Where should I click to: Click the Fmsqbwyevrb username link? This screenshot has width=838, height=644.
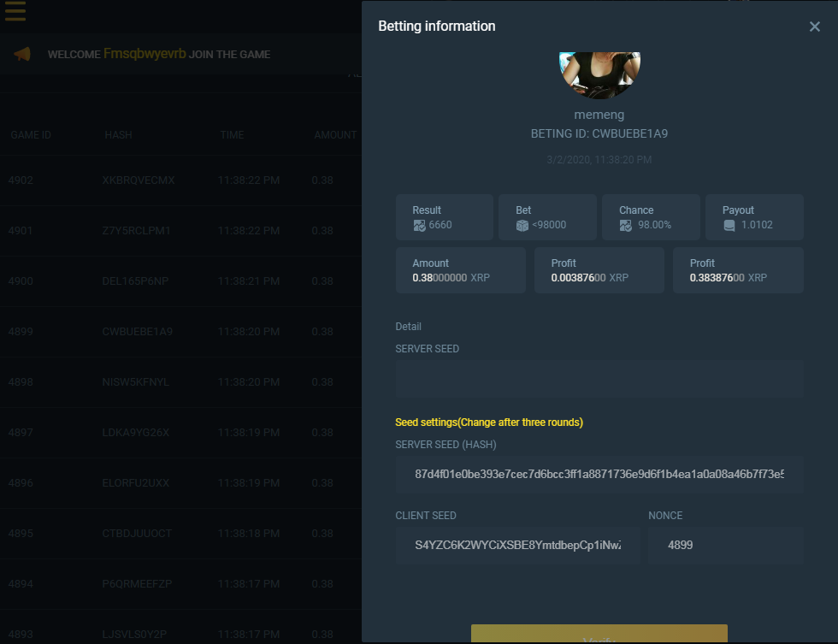pyautogui.click(x=144, y=54)
